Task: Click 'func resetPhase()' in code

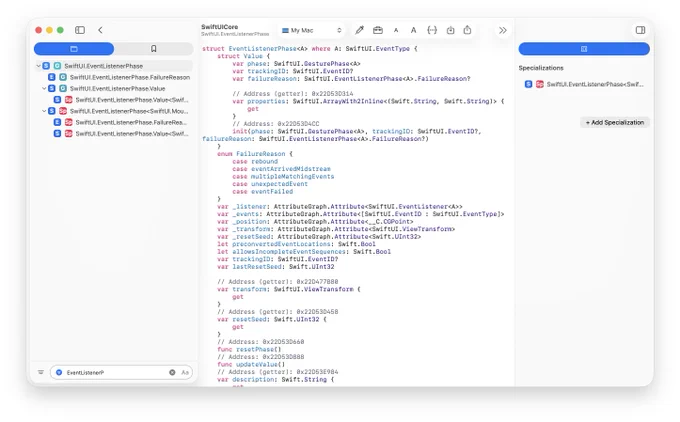Action: coord(249,349)
